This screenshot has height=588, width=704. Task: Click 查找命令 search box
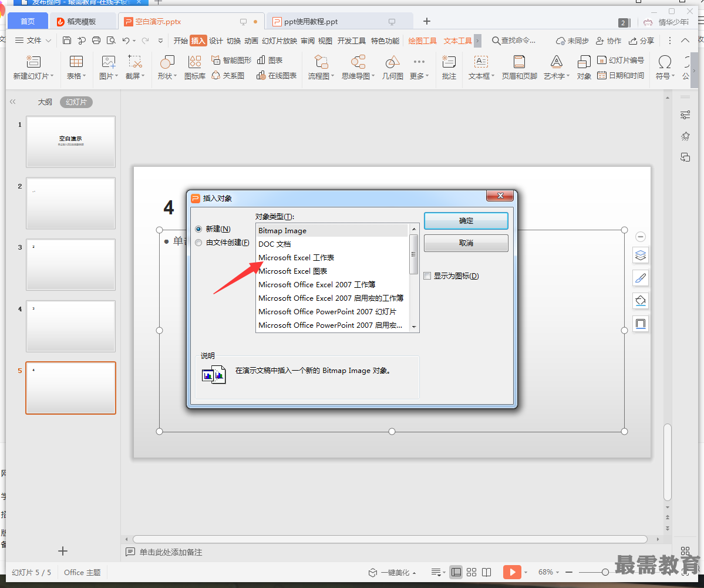(x=514, y=41)
